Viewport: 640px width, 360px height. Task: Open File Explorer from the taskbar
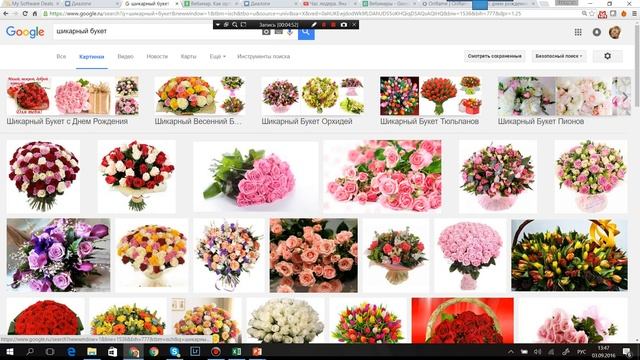(92, 351)
